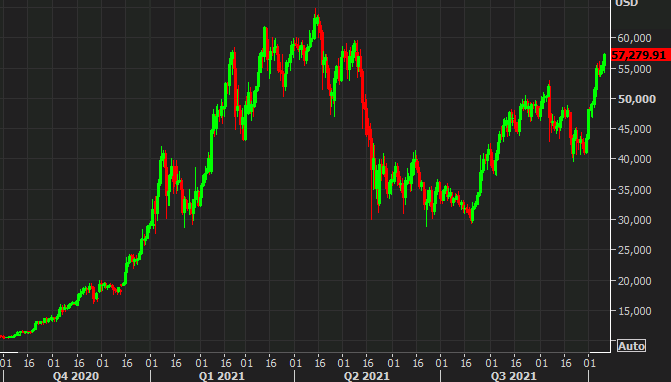Click the Q2 2021 quarter label
671x382 pixels.
coord(367,376)
